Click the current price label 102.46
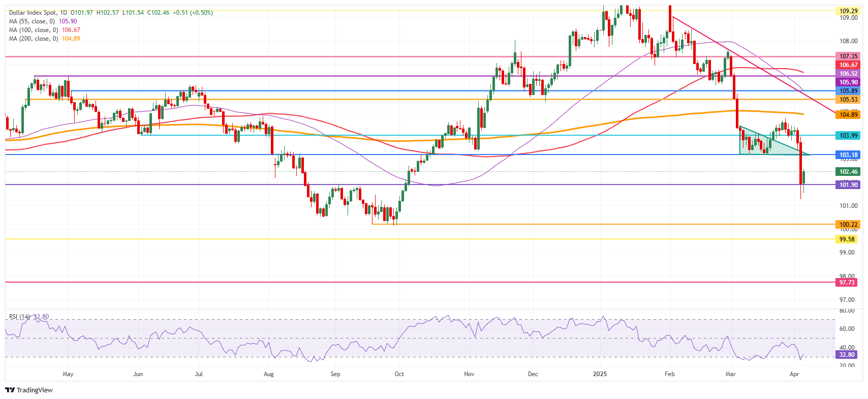 pos(848,172)
